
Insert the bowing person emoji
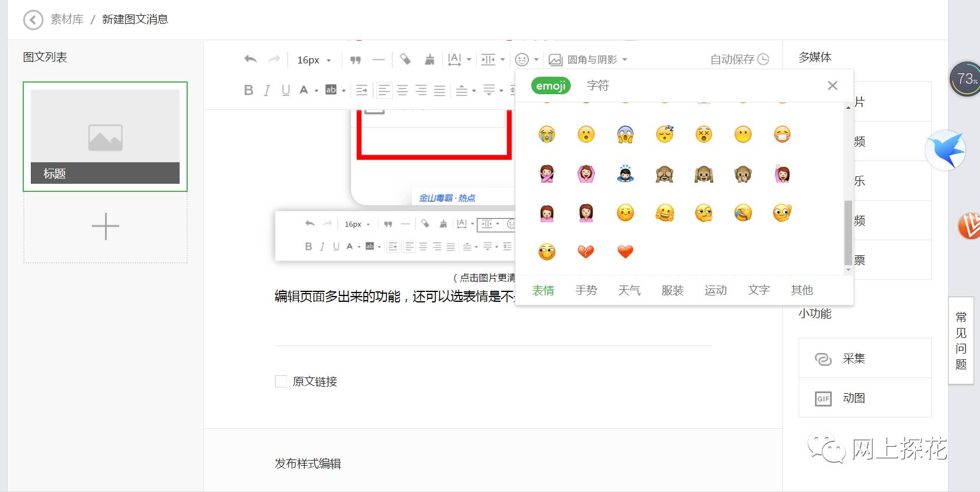click(625, 174)
